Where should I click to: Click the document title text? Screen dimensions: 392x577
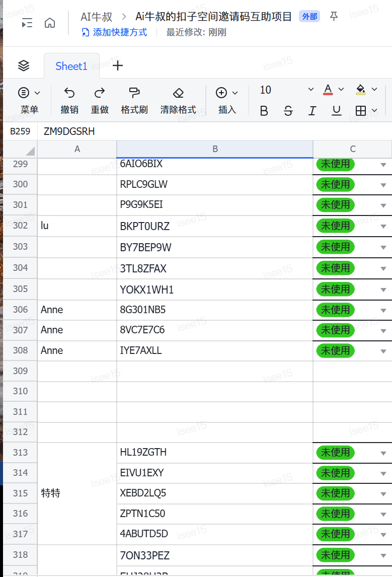[x=214, y=16]
